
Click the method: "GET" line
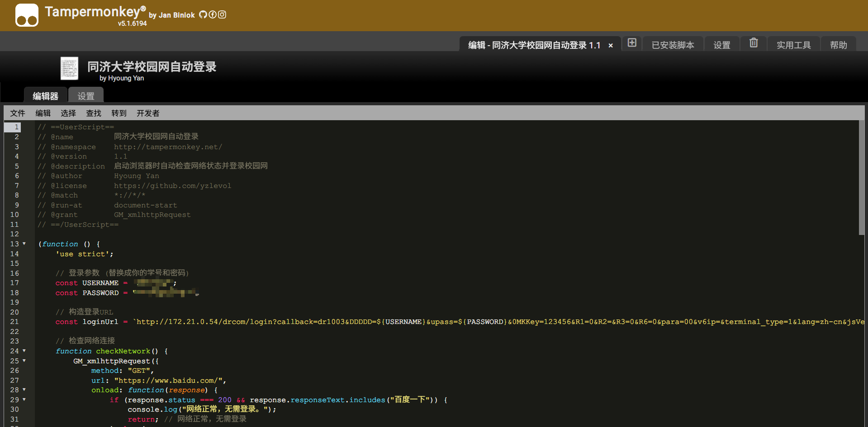(123, 371)
